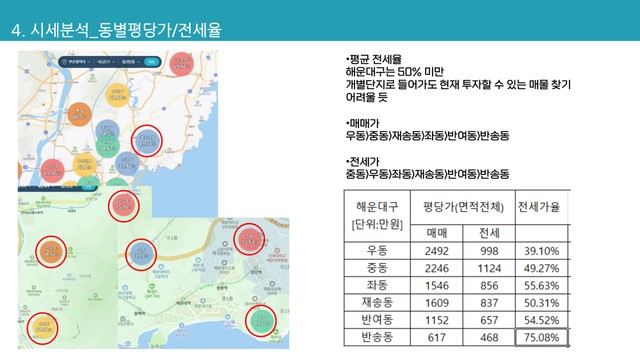Image resolution: width=640 pixels, height=360 pixels.
Task: Expand the 읍/면/동 neighborhood dropdown
Action: [x=130, y=62]
